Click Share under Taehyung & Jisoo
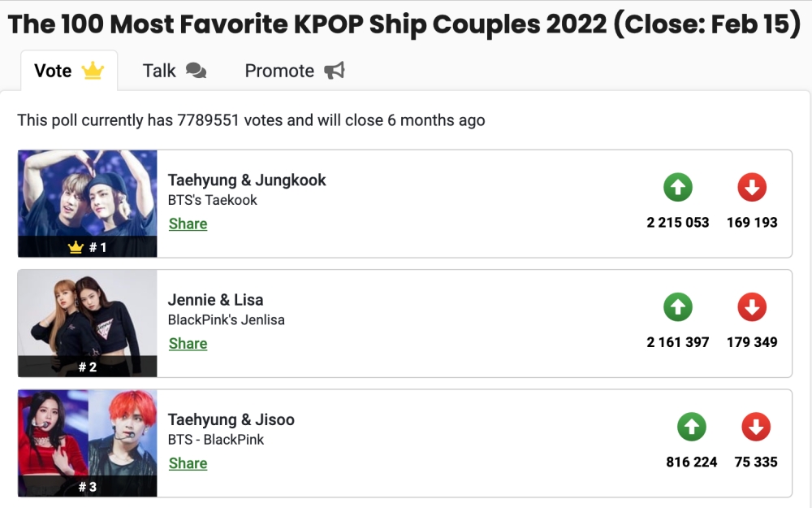The width and height of the screenshot is (812, 508). pos(188,463)
